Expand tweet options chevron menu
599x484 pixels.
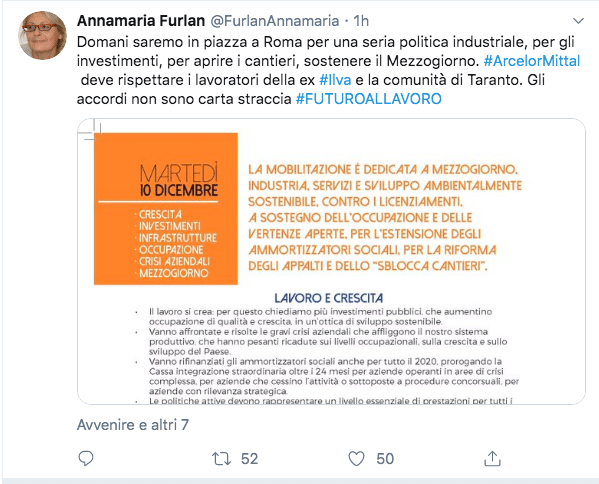click(x=578, y=21)
